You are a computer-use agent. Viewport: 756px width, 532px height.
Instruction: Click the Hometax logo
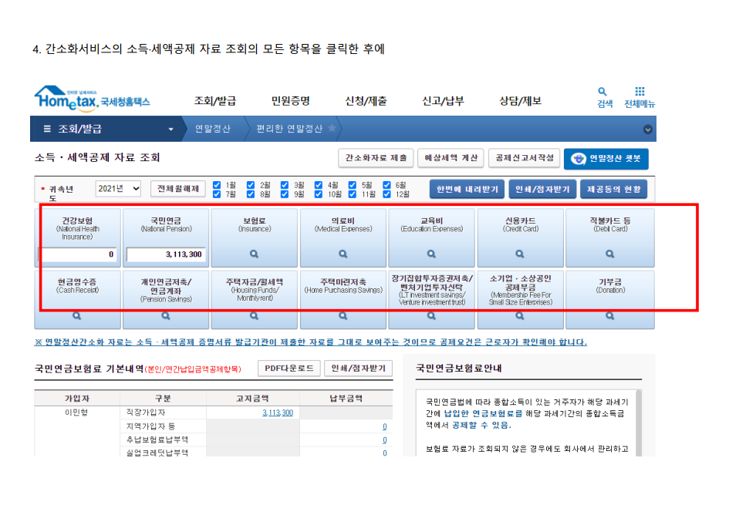pyautogui.click(x=92, y=99)
